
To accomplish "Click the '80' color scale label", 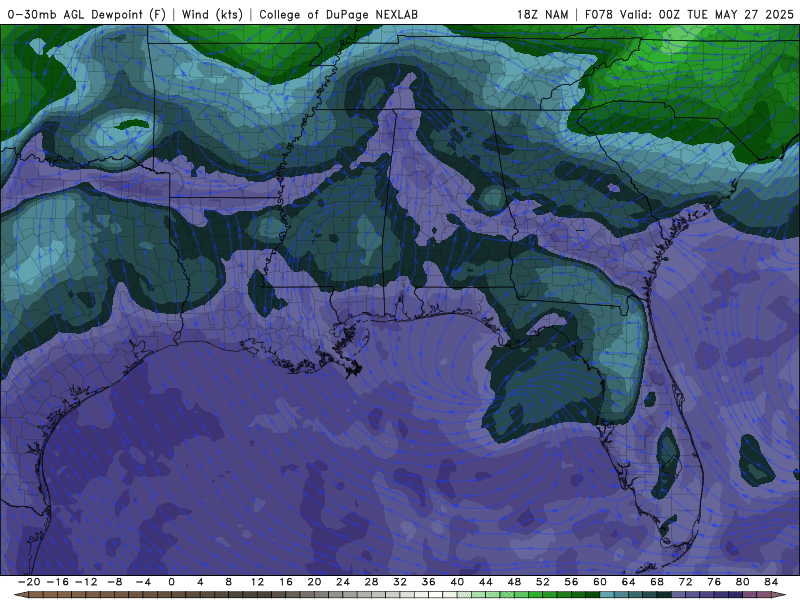I will click(x=743, y=582).
